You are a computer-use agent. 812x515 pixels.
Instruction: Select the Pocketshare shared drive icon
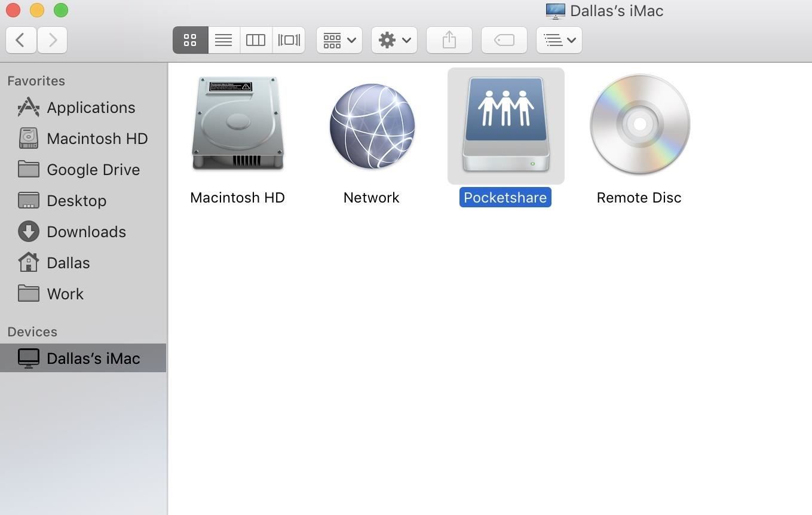pos(505,124)
